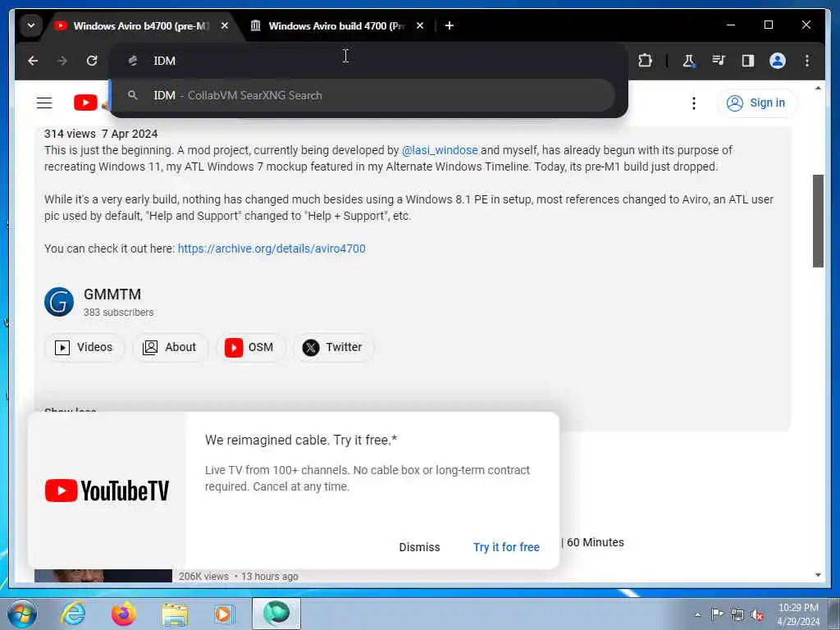Click the YouTube Sign in button
840x630 pixels.
click(756, 103)
